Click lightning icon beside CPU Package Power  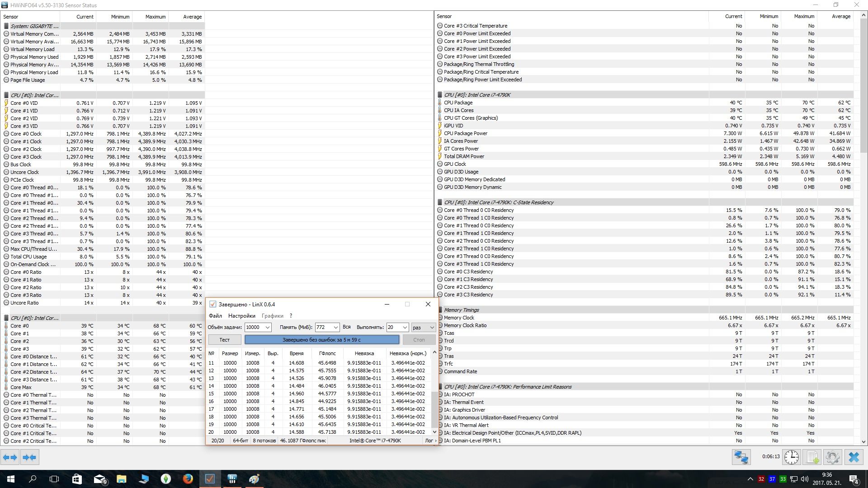pos(440,133)
